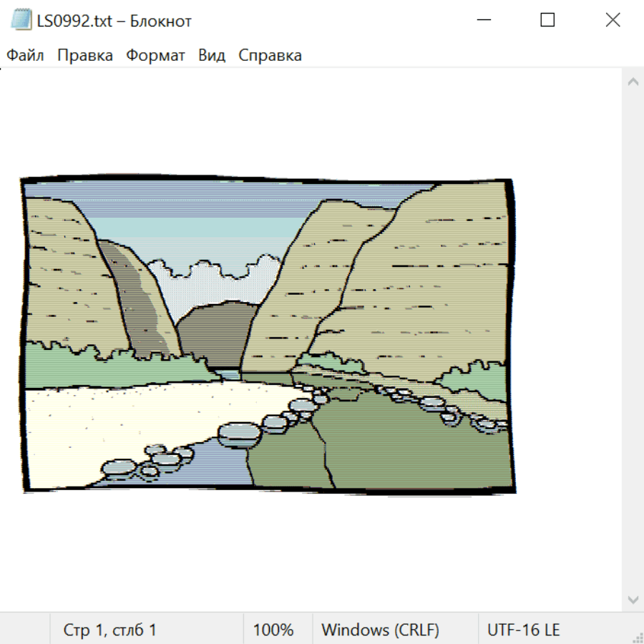Open the Формат menu

(x=155, y=55)
